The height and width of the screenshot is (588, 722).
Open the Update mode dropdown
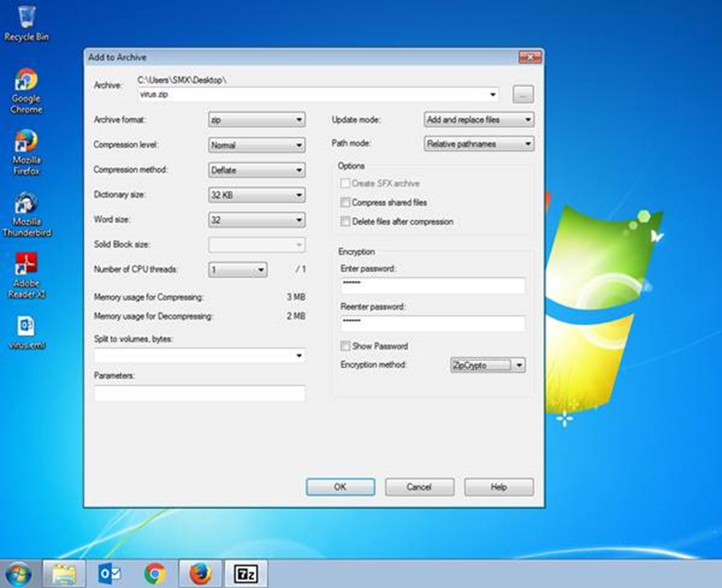478,120
